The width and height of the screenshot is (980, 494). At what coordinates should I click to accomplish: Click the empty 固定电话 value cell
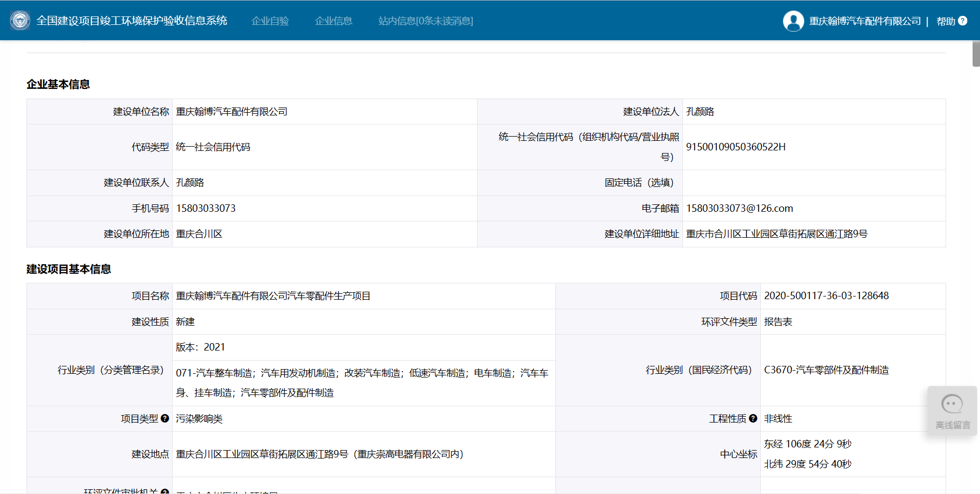pos(814,183)
